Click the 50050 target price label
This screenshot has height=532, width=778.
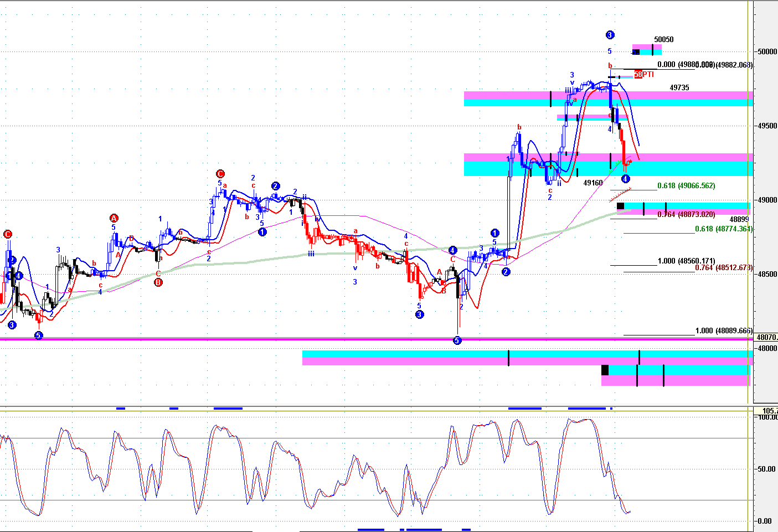[x=663, y=40]
